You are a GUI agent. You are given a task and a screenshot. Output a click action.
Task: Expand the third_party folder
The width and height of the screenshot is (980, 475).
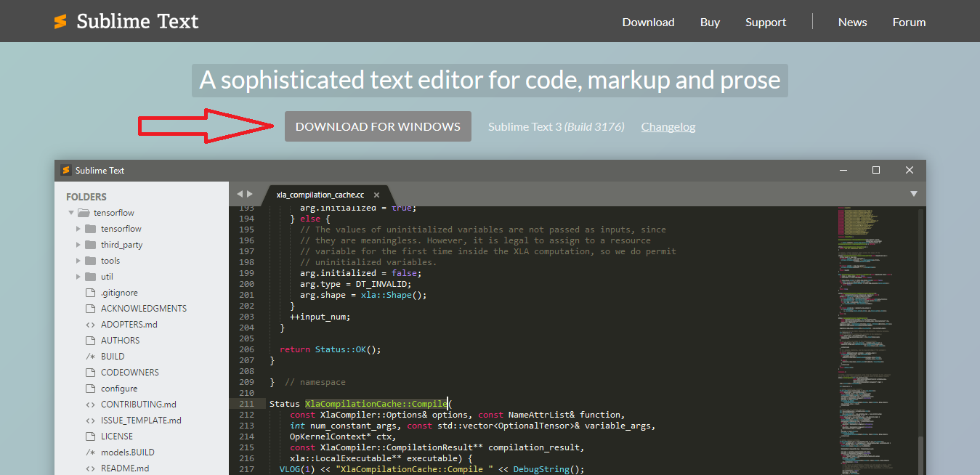pyautogui.click(x=78, y=244)
